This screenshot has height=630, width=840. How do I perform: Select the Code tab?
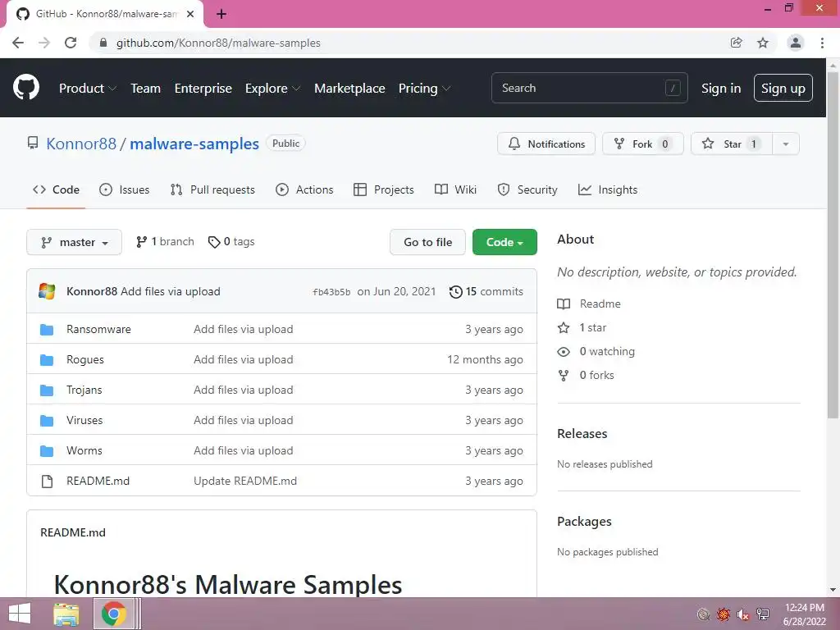click(x=56, y=189)
